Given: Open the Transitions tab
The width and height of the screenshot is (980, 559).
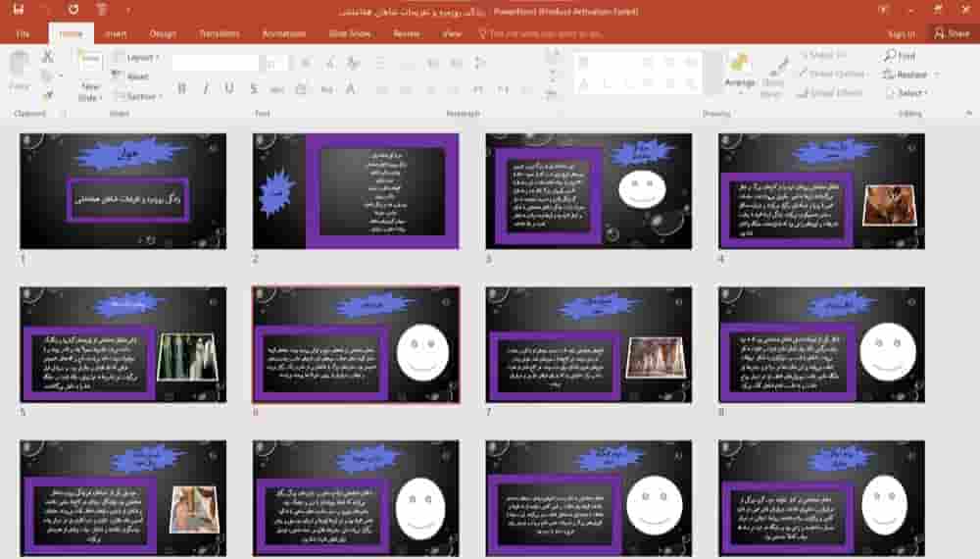Looking at the screenshot, I should tap(219, 33).
